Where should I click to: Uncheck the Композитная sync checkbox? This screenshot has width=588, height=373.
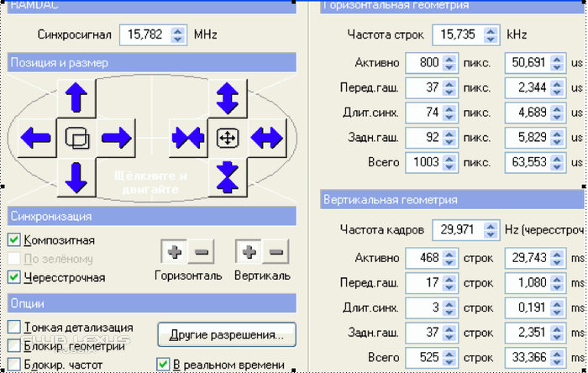13,240
